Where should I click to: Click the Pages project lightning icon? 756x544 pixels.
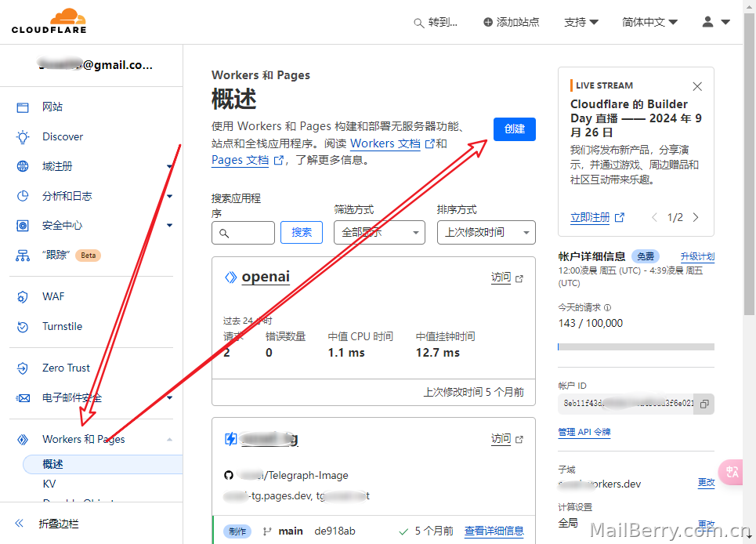[x=231, y=439]
